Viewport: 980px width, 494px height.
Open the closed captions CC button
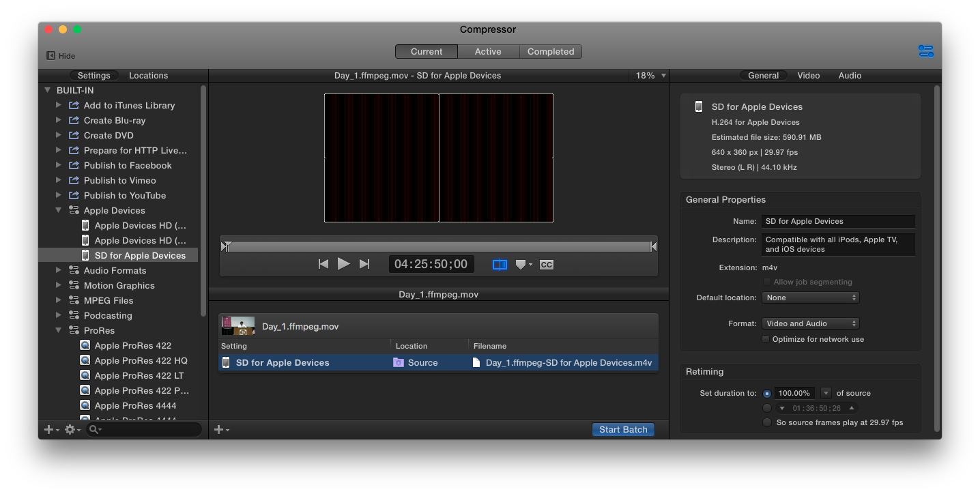tap(546, 265)
